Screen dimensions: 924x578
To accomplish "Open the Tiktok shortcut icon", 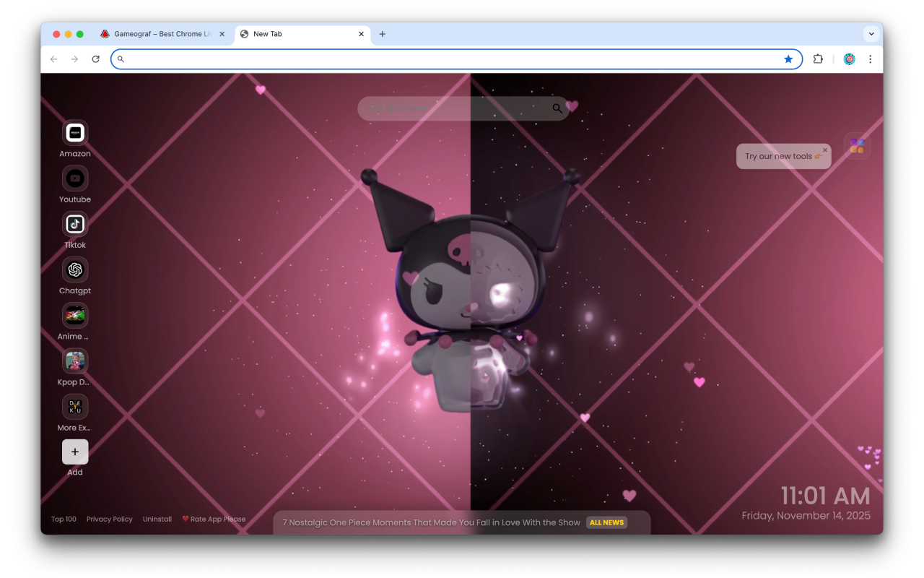I will (75, 224).
